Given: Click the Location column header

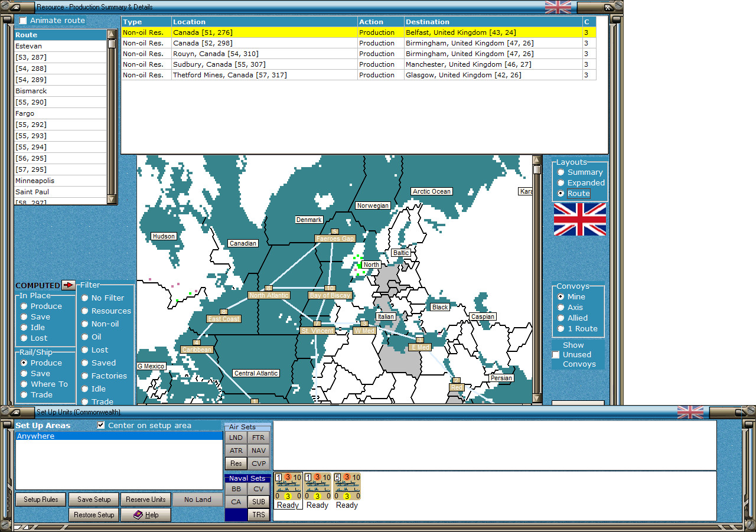Looking at the screenshot, I should point(264,22).
